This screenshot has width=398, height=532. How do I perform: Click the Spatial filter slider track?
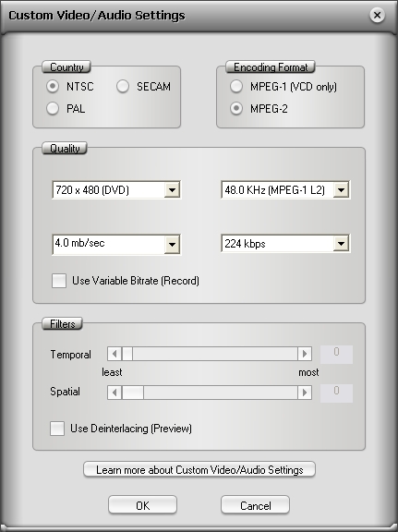[x=221, y=393]
